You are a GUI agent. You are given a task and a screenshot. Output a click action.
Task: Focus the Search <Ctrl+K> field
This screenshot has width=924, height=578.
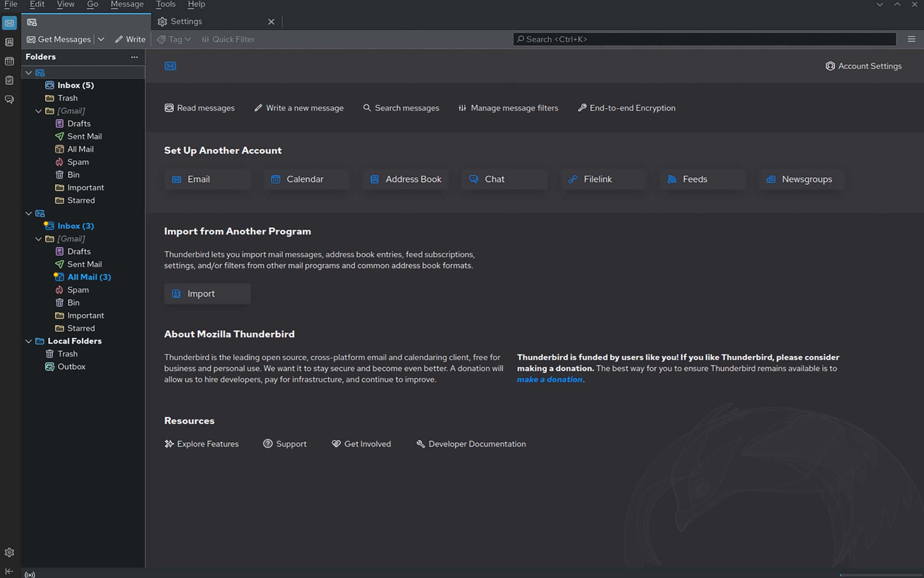(x=705, y=39)
